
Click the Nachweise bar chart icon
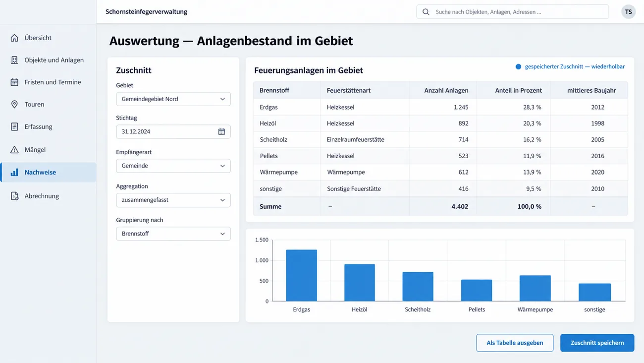click(14, 173)
